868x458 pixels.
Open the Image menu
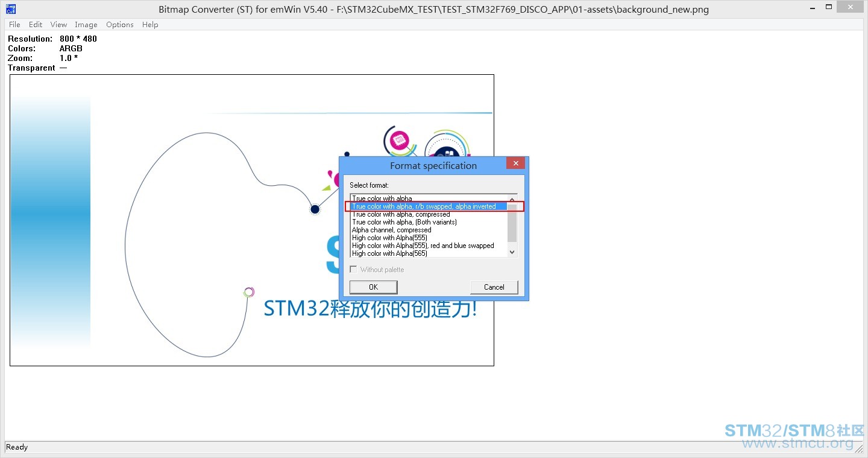pyautogui.click(x=86, y=25)
